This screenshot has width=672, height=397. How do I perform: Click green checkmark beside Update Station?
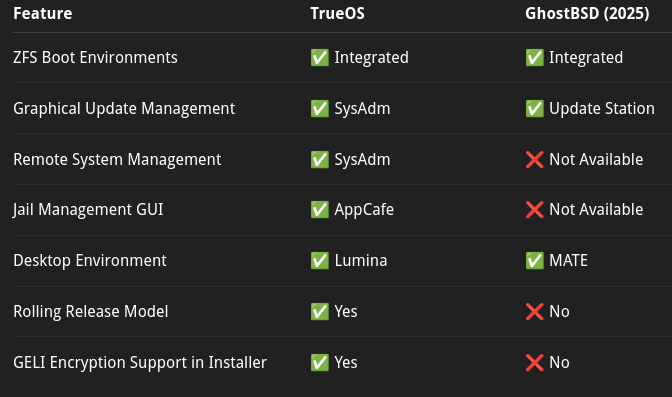click(x=534, y=108)
